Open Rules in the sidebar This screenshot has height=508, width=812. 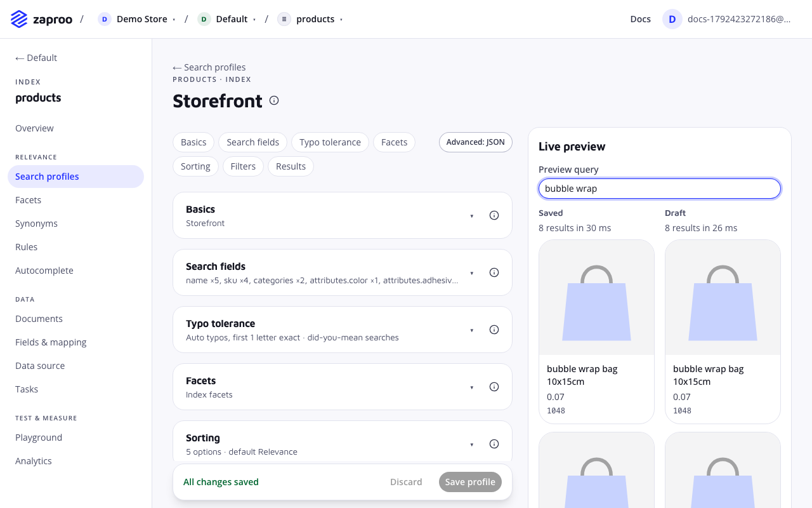click(x=76, y=247)
